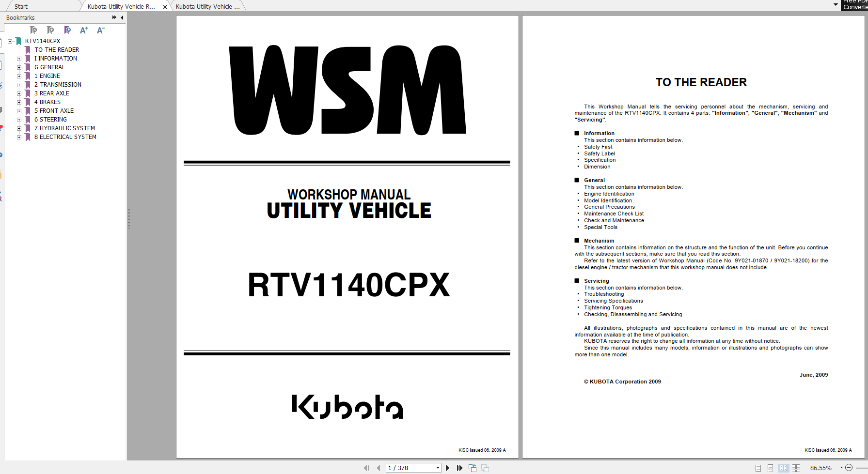Image resolution: width=868 pixels, height=474 pixels.
Task: Open the page number dropdown
Action: pos(438,468)
